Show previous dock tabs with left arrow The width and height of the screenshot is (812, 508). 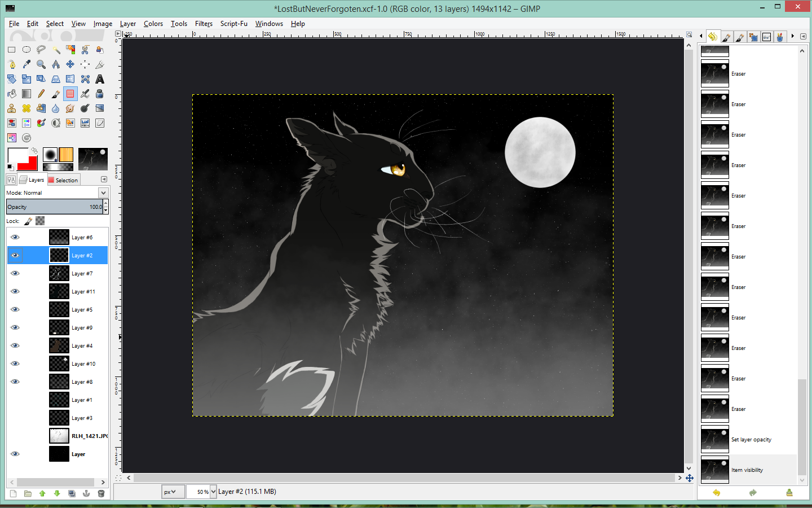pos(701,36)
